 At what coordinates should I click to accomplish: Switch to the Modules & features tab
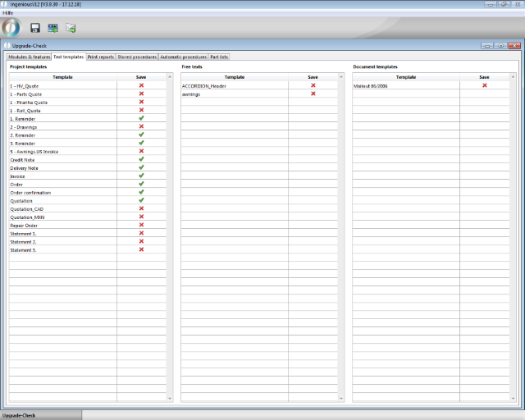pyautogui.click(x=29, y=57)
